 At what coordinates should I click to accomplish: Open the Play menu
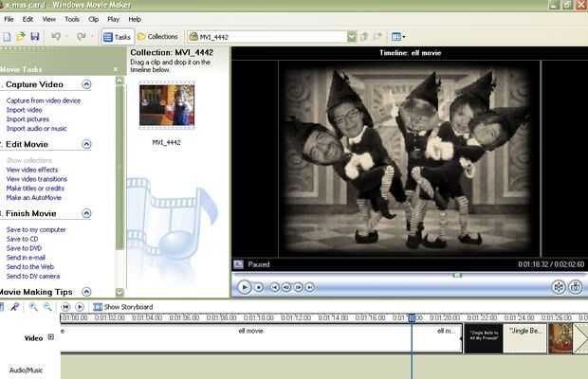113,19
